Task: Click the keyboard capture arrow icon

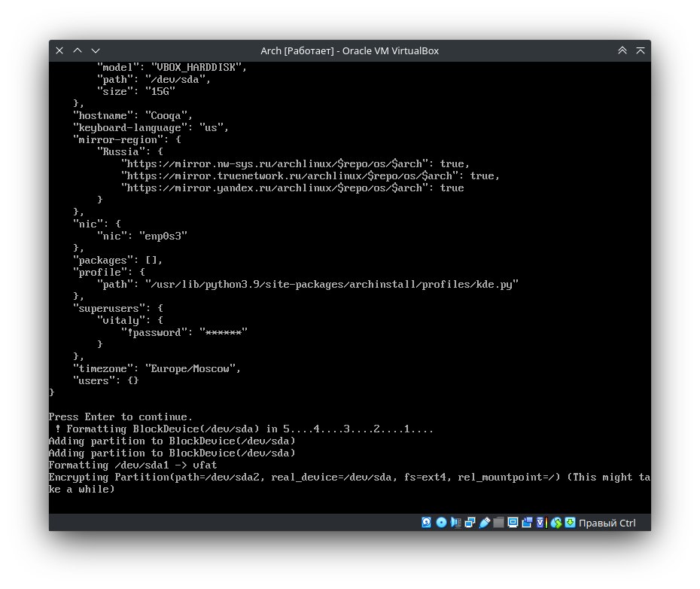Action: (570, 522)
